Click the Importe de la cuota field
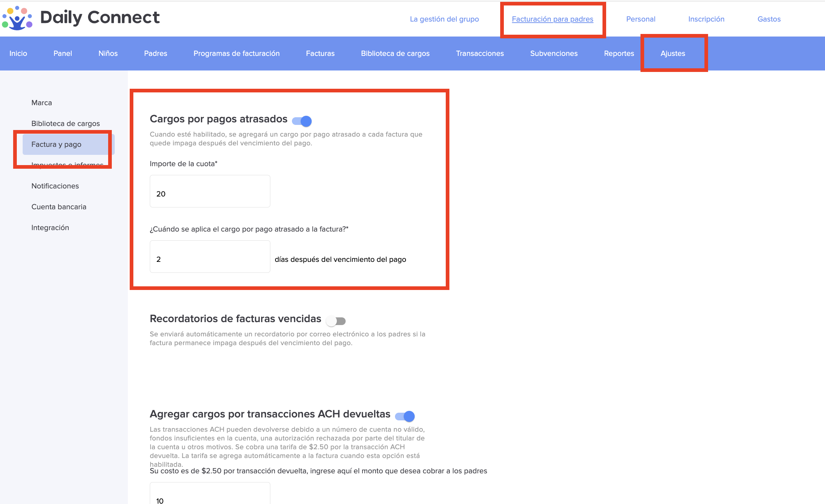The height and width of the screenshot is (504, 825). (210, 191)
